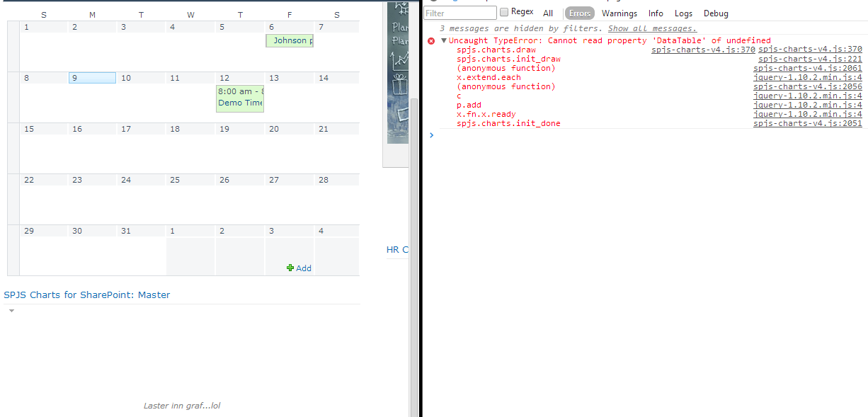
Task: Collapse the Uncaught TypeError stack trace
Action: 442,40
